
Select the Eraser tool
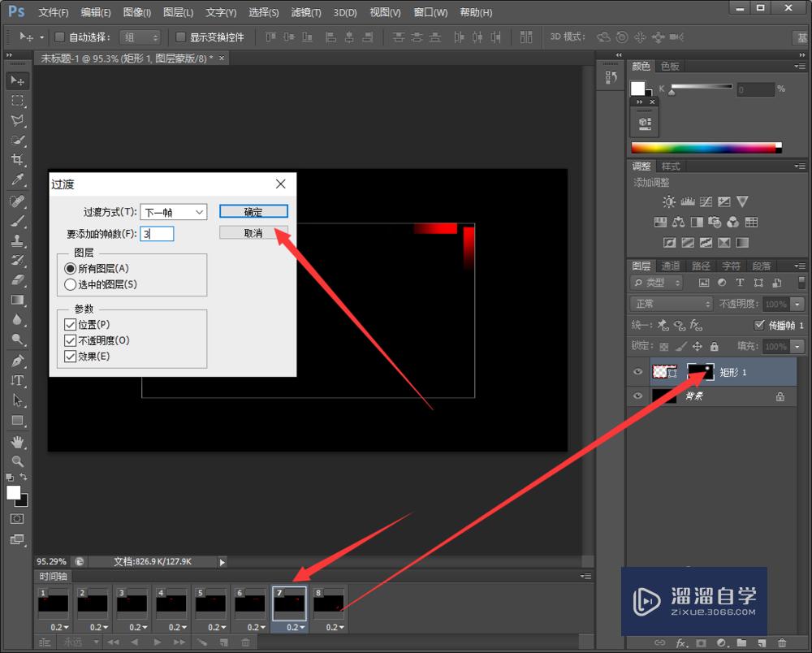17,280
